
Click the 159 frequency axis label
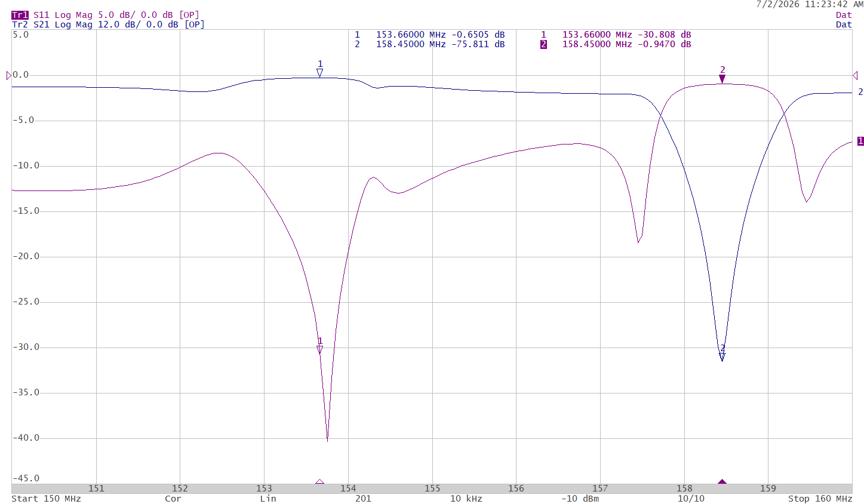pyautogui.click(x=768, y=488)
